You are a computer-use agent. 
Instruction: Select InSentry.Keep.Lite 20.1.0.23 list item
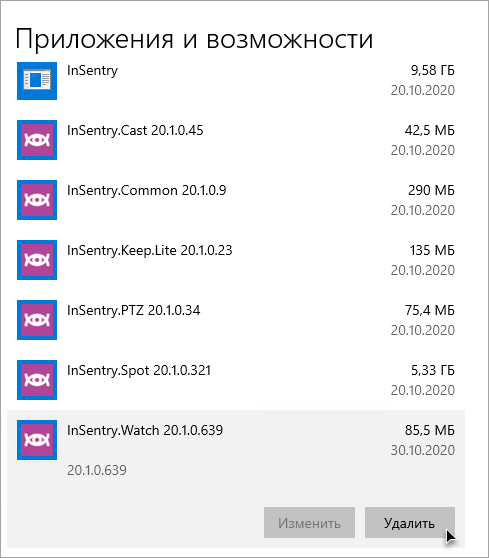(236, 260)
